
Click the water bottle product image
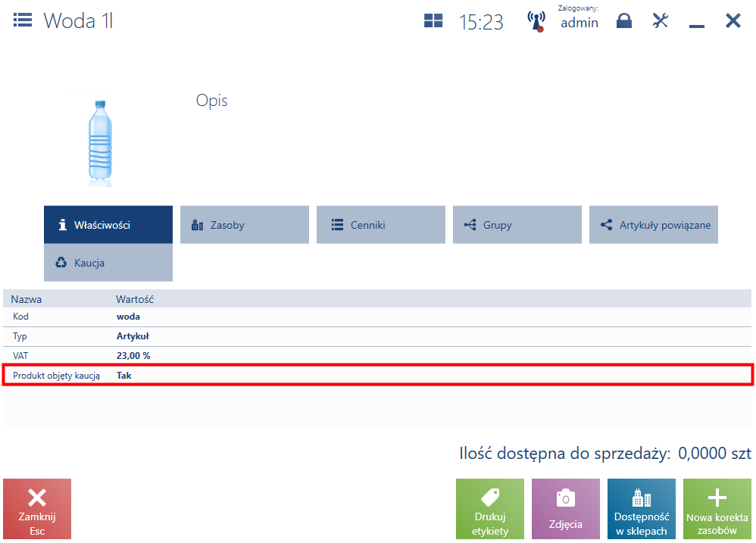tap(100, 144)
